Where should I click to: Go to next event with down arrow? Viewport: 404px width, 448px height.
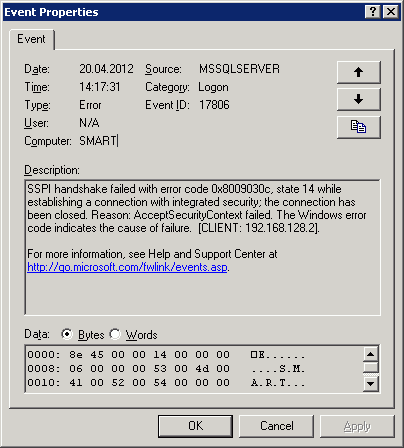coord(359,99)
